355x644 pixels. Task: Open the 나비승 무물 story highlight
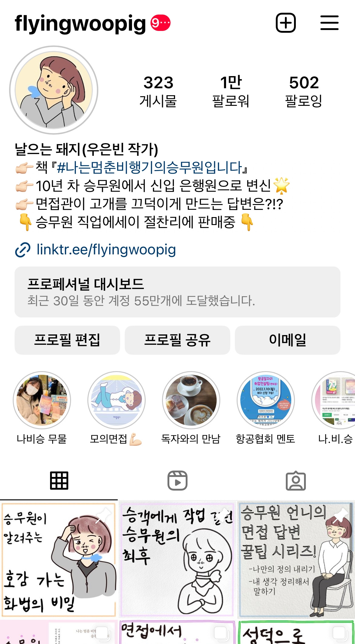pos(42,400)
